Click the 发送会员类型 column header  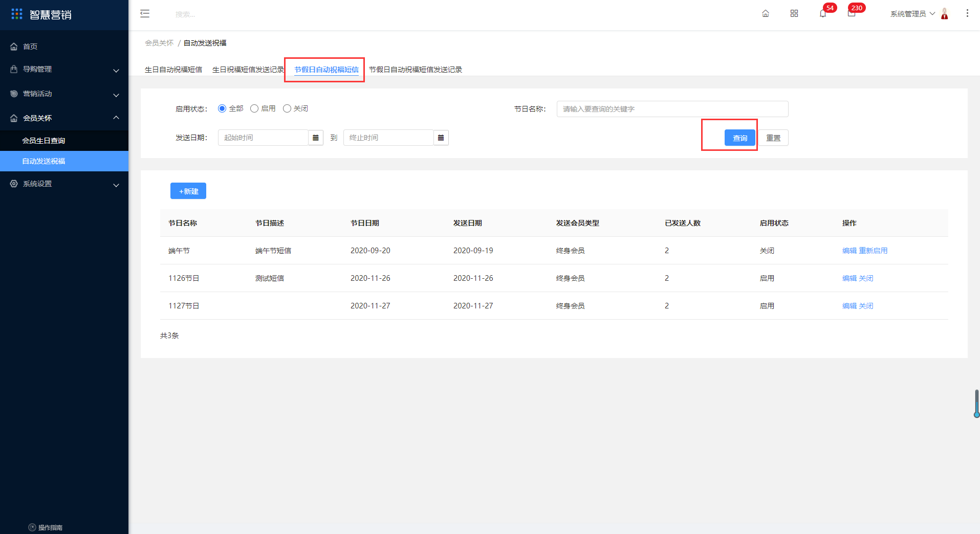(x=578, y=223)
